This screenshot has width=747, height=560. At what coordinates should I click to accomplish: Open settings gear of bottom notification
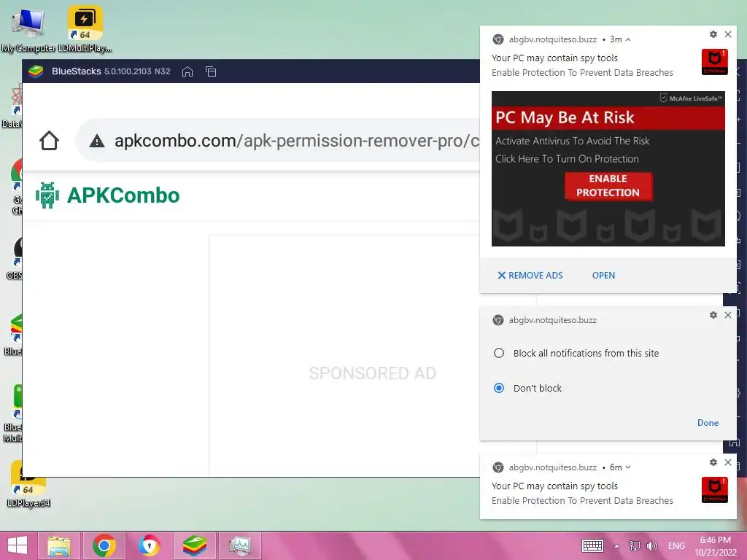pos(713,462)
